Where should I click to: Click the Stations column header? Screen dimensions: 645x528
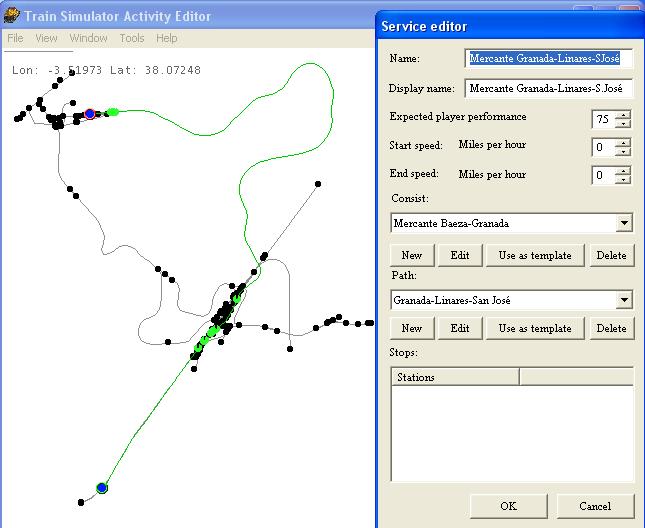click(454, 377)
